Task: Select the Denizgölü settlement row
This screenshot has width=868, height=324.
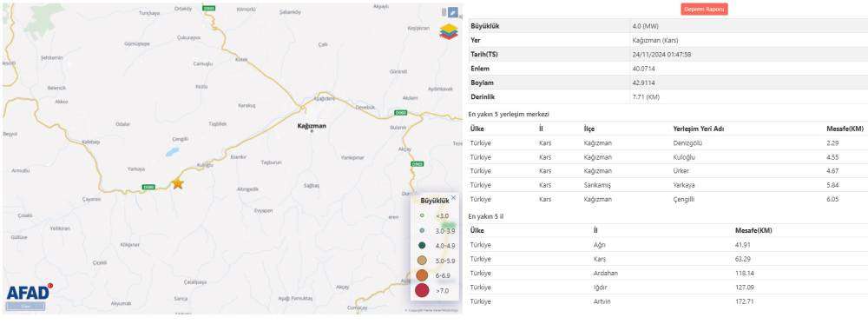Action: coord(668,143)
